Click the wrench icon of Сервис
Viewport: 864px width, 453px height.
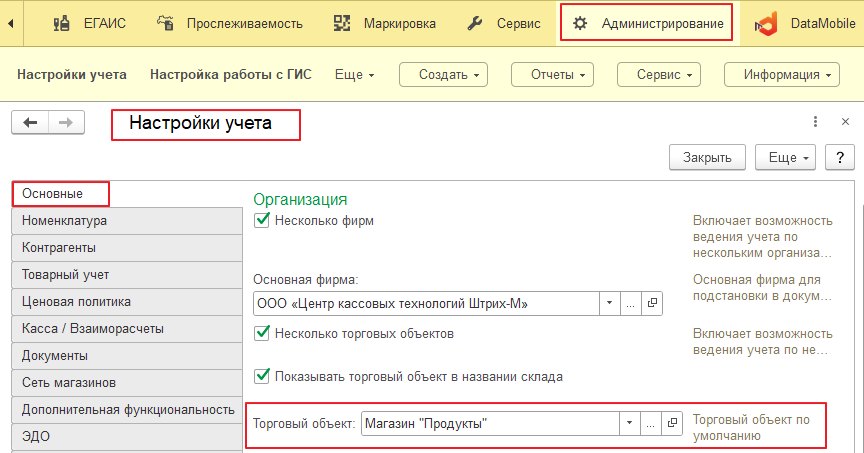point(474,23)
